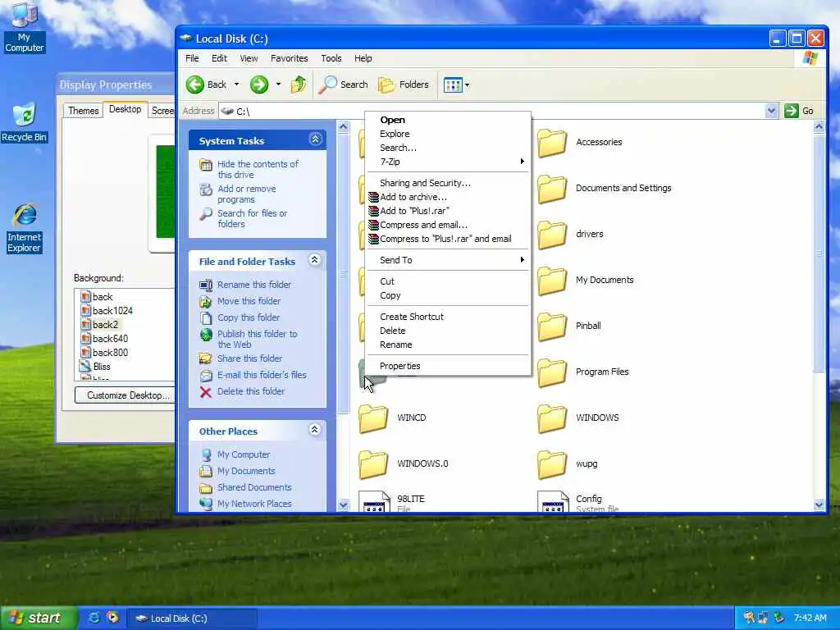This screenshot has height=630, width=840.
Task: Click Add or remove programs link
Action: click(x=247, y=194)
